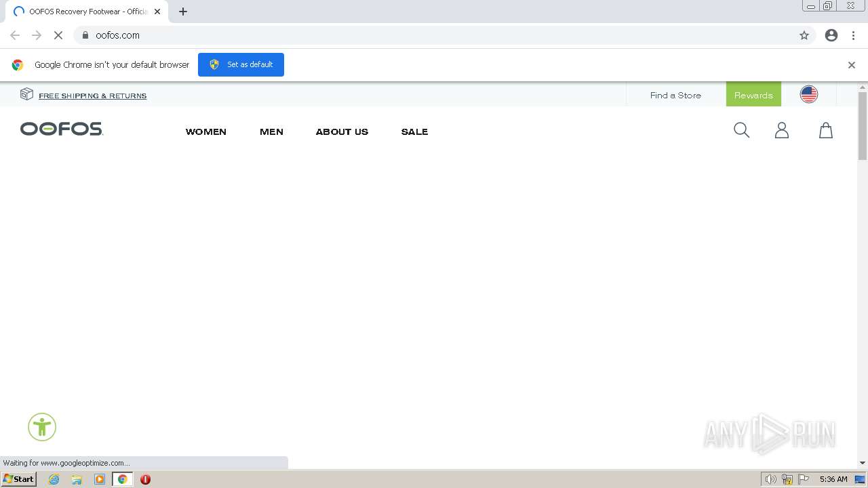Select the US flag country selector
The height and width of the screenshot is (488, 868).
(x=809, y=94)
